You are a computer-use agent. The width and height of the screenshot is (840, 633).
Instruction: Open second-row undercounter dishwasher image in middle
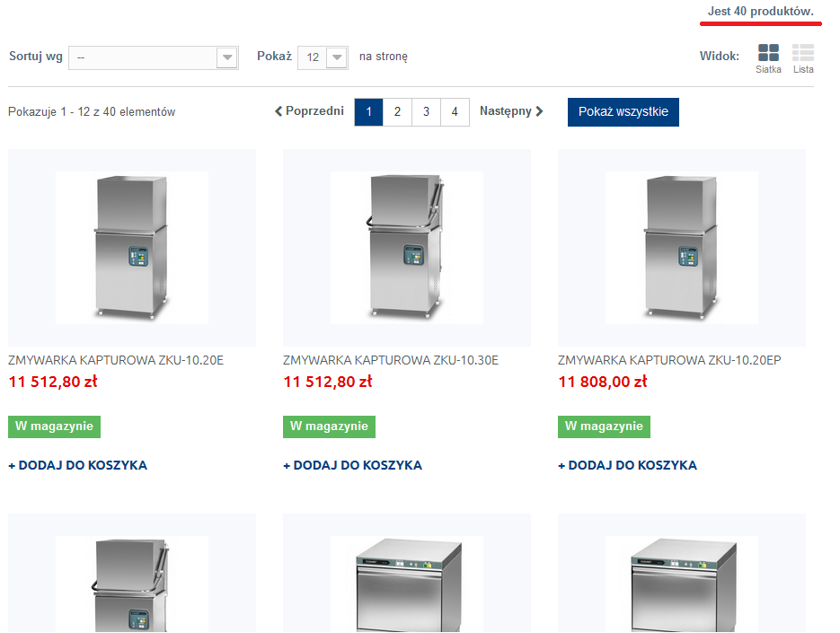click(x=407, y=585)
